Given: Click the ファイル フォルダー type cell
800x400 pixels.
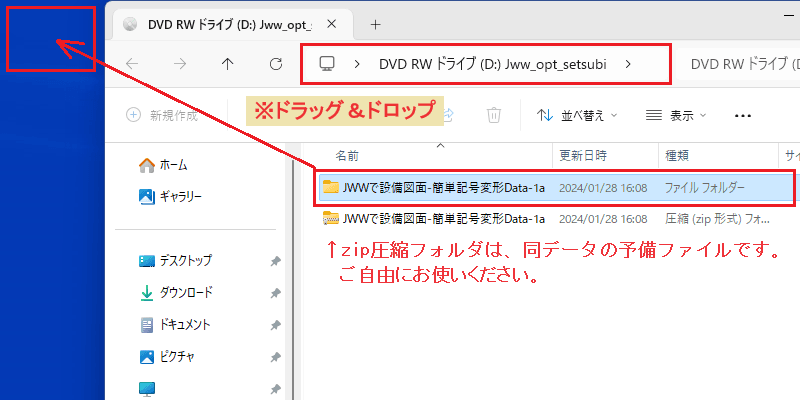Looking at the screenshot, I should (x=705, y=188).
